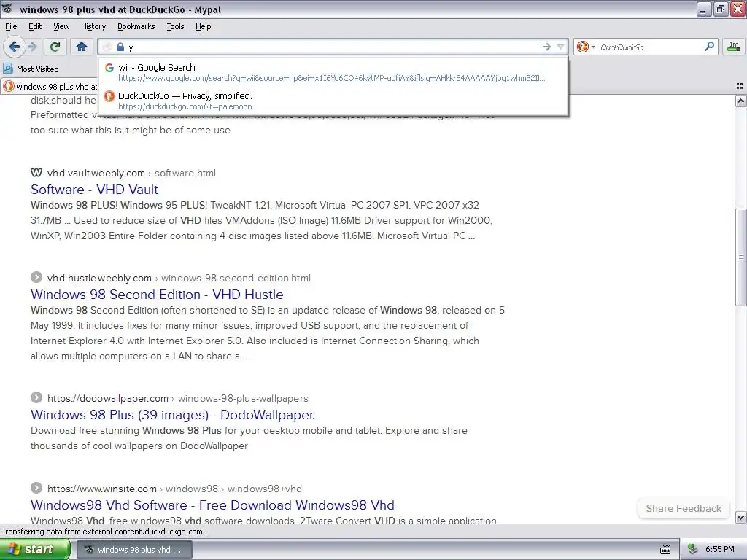The width and height of the screenshot is (747, 560).
Task: Open the History menu
Action: [x=93, y=26]
